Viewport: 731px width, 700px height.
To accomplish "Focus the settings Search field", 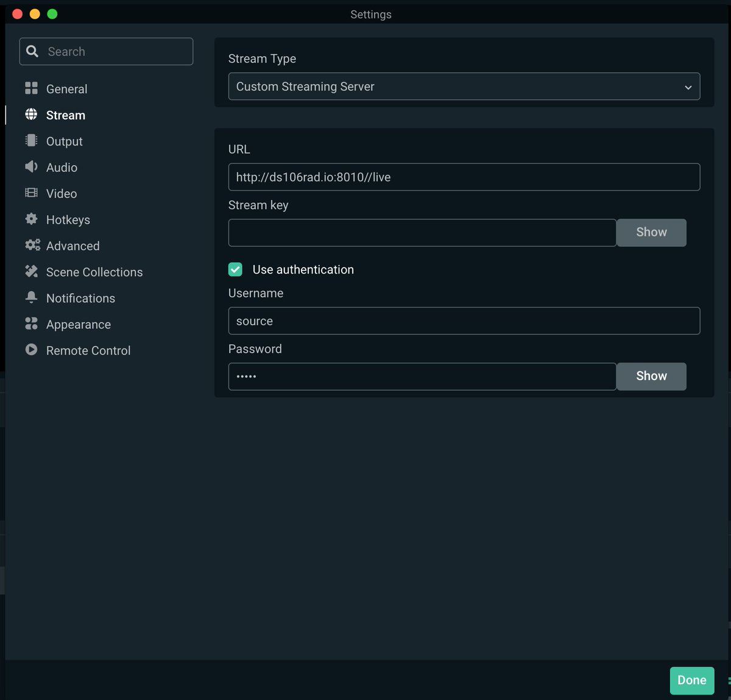I will click(106, 51).
